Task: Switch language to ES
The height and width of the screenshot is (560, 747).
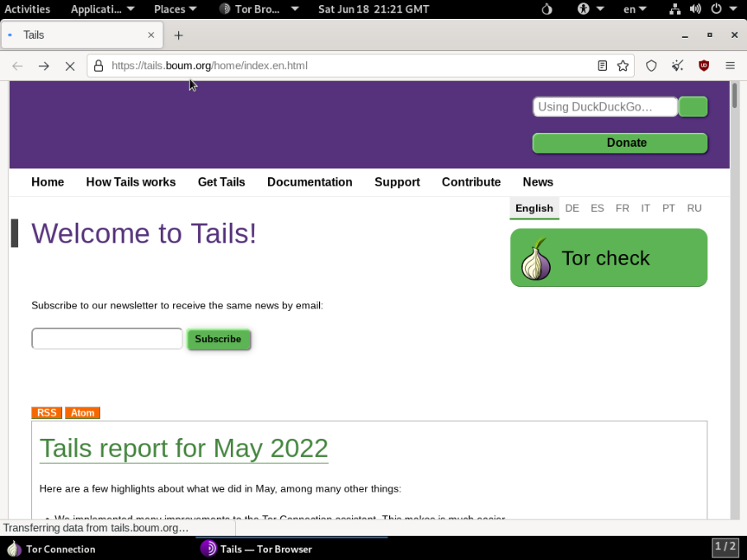Action: [x=597, y=209]
